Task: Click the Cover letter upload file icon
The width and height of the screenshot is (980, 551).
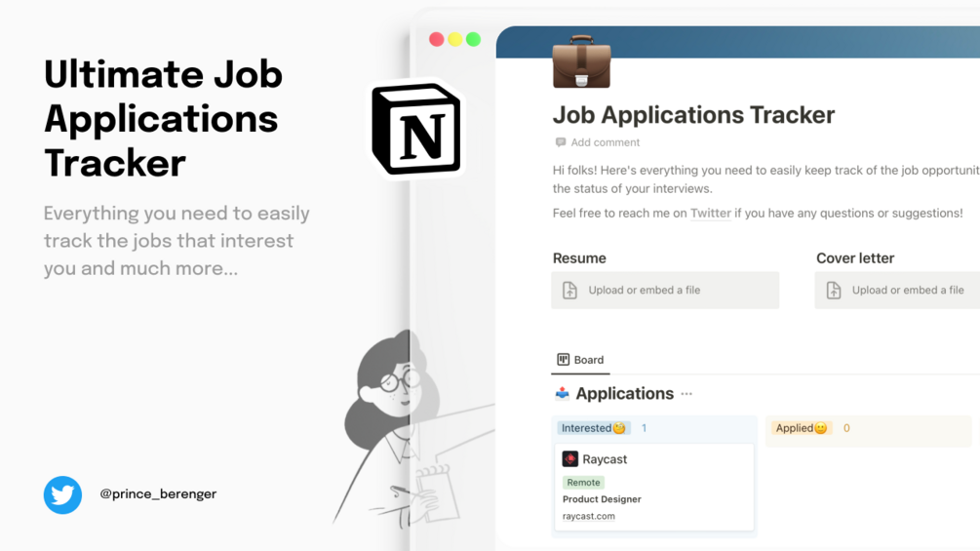Action: coord(834,290)
